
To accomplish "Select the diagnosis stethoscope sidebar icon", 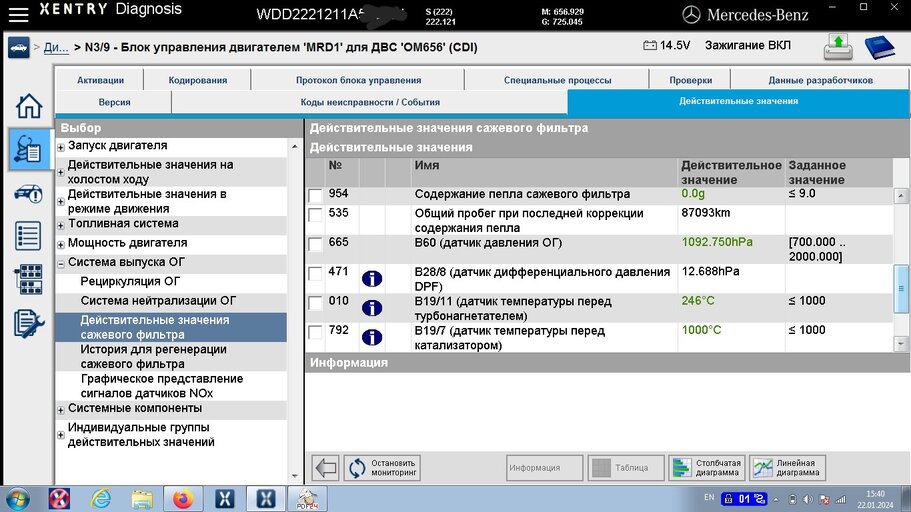I will tap(28, 149).
